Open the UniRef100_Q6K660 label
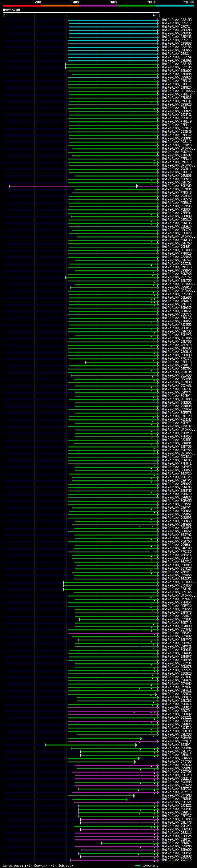 [177, 758]
